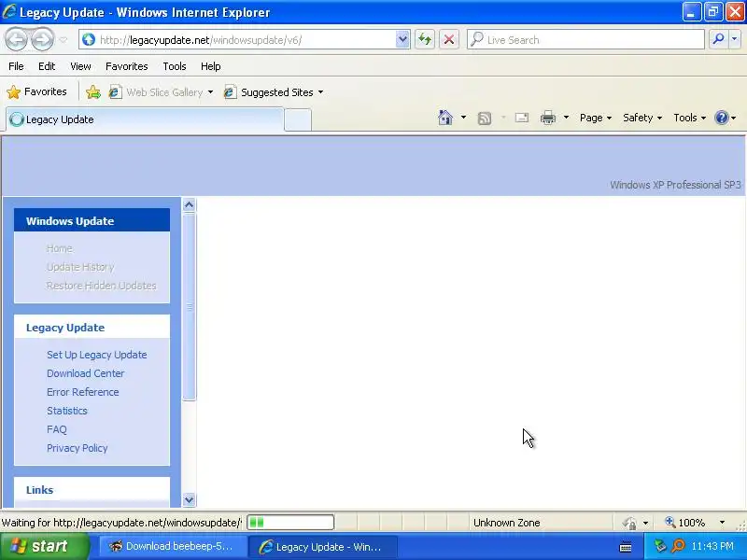The width and height of the screenshot is (747, 560).
Task: Open Suggested Sites
Action: tap(276, 92)
